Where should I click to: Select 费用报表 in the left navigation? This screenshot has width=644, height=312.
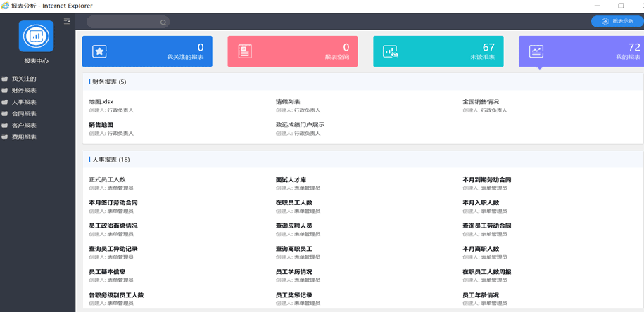(24, 137)
